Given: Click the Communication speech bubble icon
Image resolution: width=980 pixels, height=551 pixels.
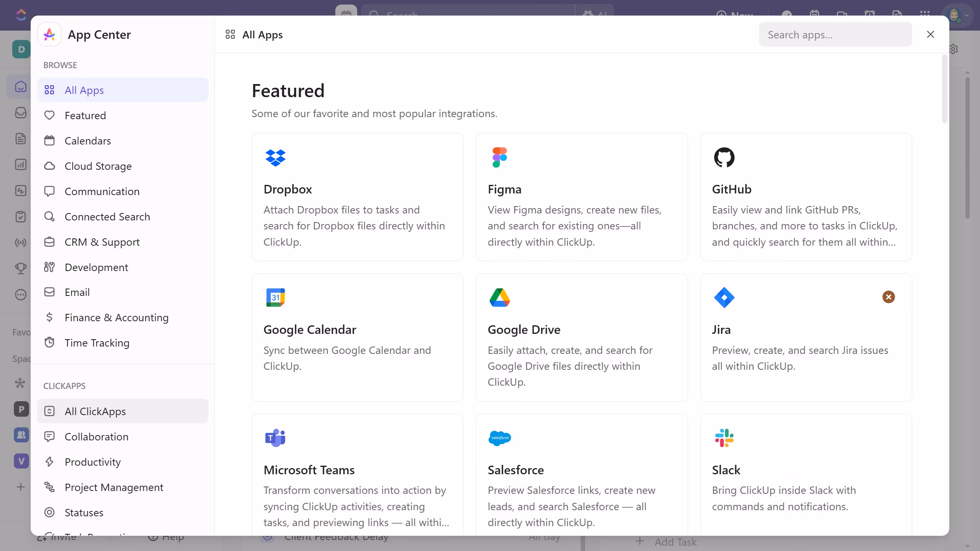Looking at the screenshot, I should (x=49, y=191).
